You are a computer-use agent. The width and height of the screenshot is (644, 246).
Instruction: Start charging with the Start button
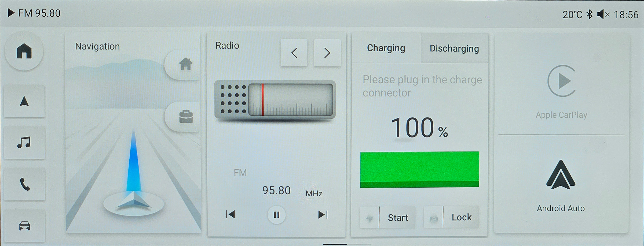(x=387, y=217)
